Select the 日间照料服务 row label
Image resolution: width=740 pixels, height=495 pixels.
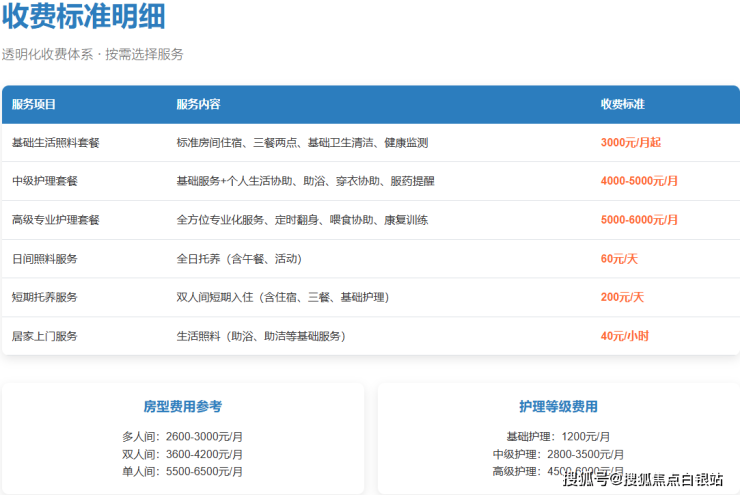[x=45, y=259]
